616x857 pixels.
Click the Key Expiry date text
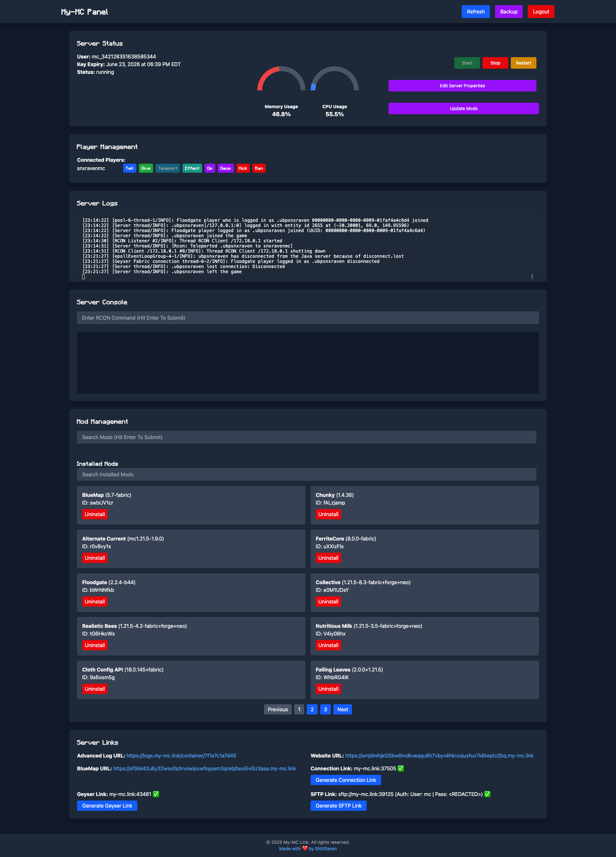143,64
